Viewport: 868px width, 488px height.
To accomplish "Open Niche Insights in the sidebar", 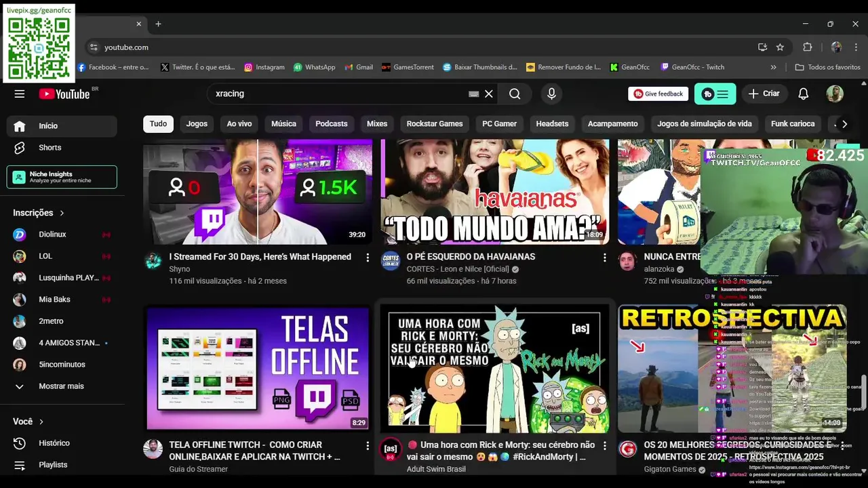I will [x=62, y=177].
